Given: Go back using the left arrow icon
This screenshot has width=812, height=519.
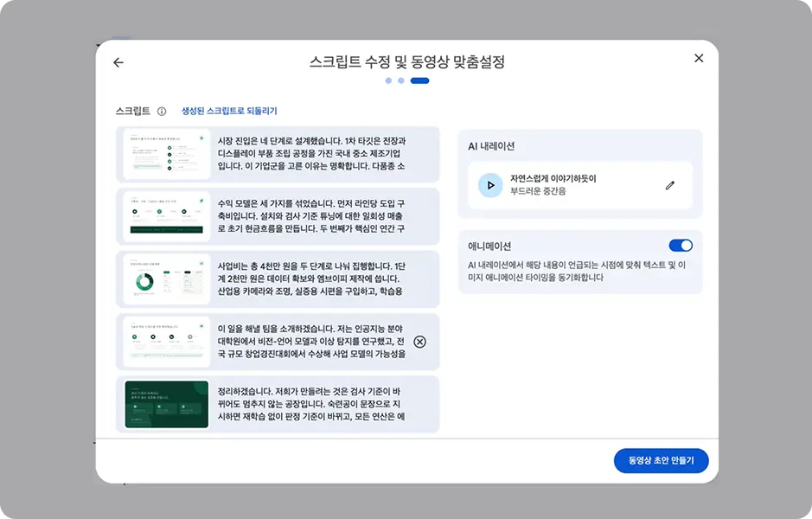Looking at the screenshot, I should click(x=118, y=62).
